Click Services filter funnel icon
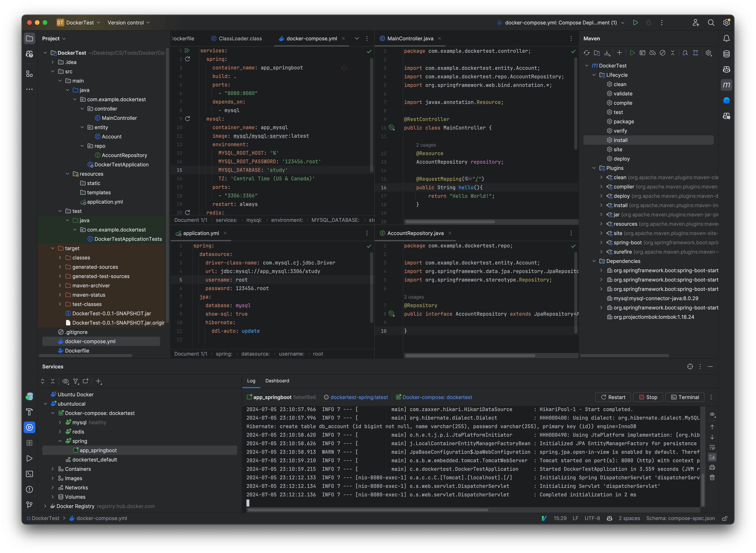This screenshot has width=756, height=553. click(76, 381)
